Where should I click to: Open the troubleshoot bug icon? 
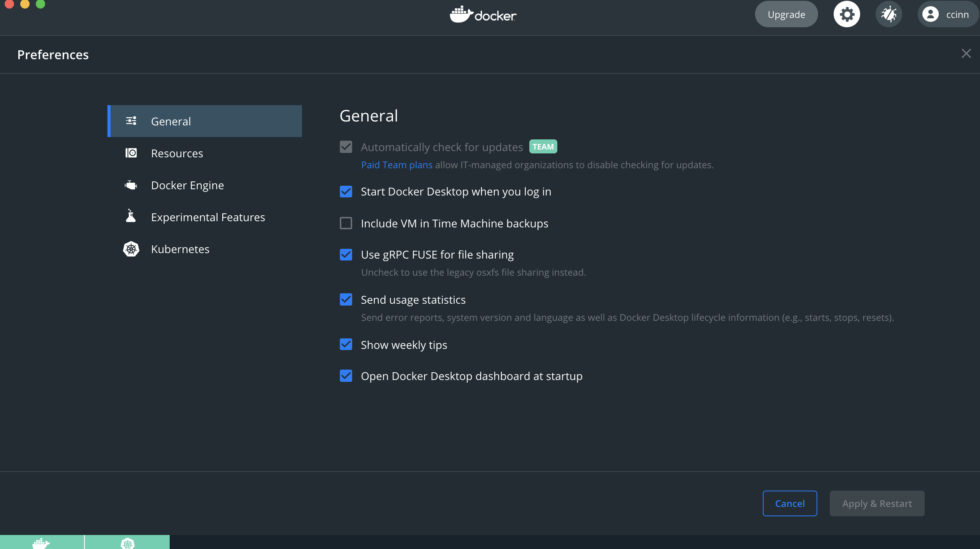point(889,14)
